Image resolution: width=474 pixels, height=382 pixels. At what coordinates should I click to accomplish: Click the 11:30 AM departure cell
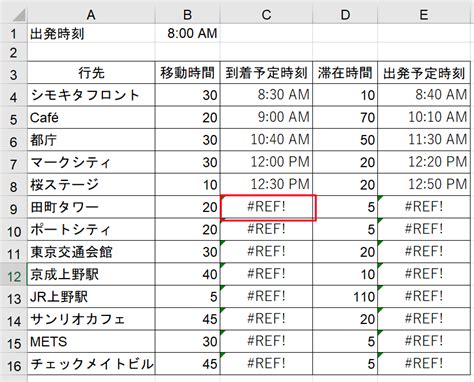pos(424,140)
